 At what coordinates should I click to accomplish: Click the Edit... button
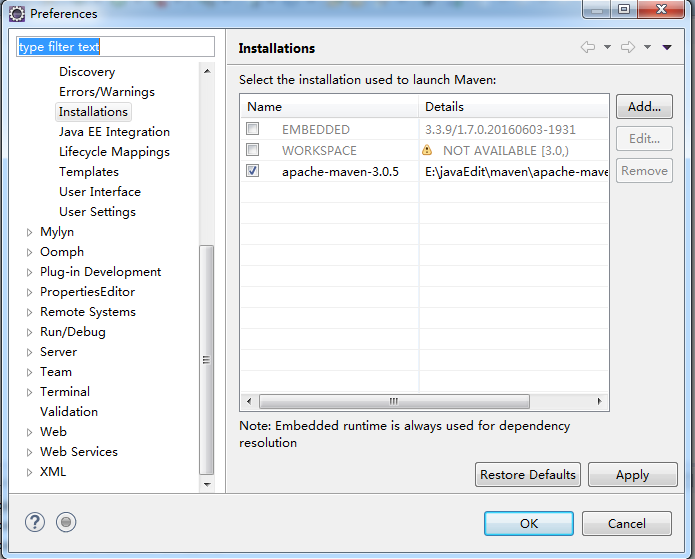(644, 138)
